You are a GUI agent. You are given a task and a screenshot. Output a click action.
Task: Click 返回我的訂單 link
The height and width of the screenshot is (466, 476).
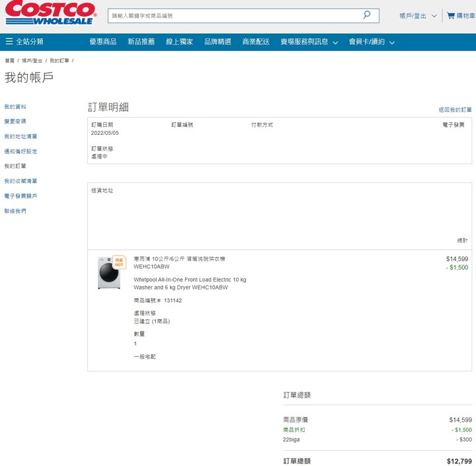coord(455,110)
